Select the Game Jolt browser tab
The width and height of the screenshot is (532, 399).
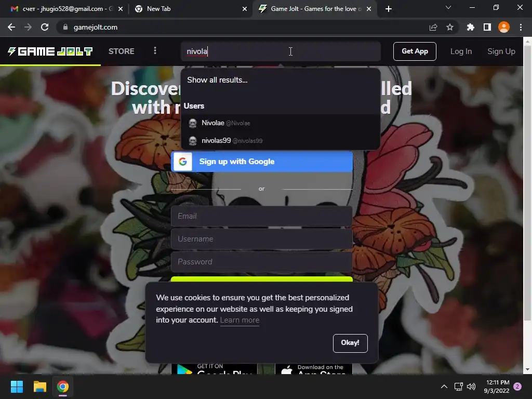pos(314,9)
